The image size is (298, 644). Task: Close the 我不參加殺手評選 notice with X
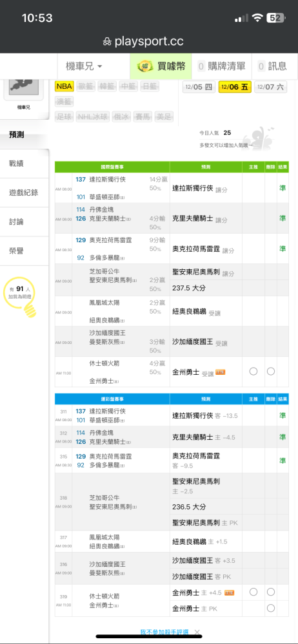pyautogui.click(x=197, y=632)
